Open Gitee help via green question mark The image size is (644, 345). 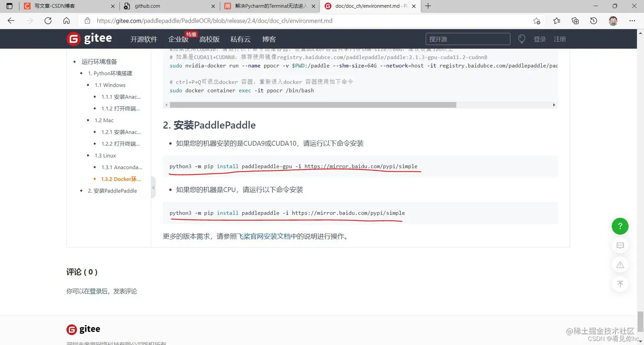(x=620, y=226)
